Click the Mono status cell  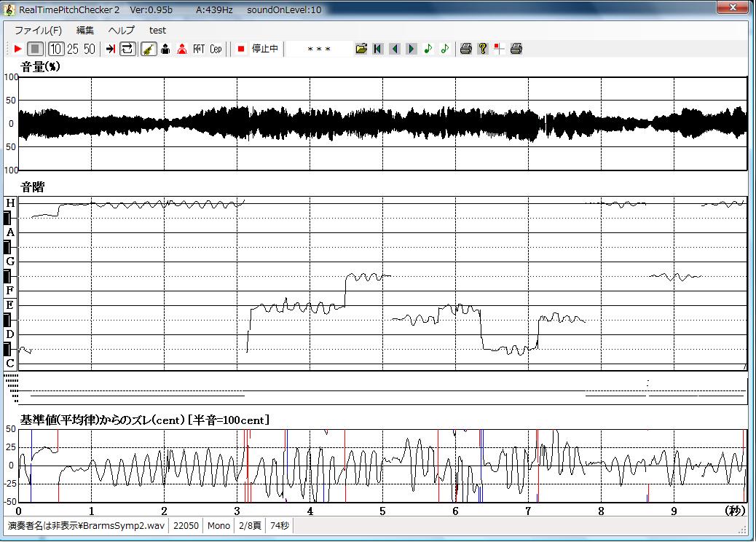218,525
